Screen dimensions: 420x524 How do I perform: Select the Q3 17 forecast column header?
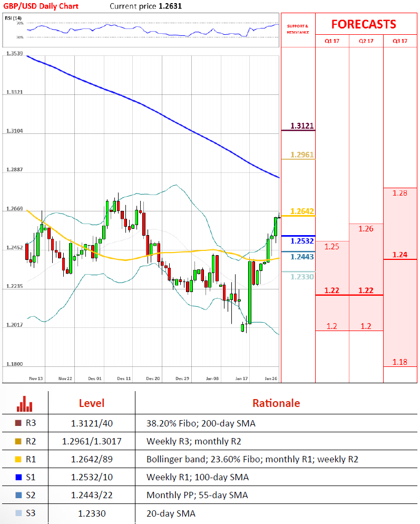coord(400,41)
